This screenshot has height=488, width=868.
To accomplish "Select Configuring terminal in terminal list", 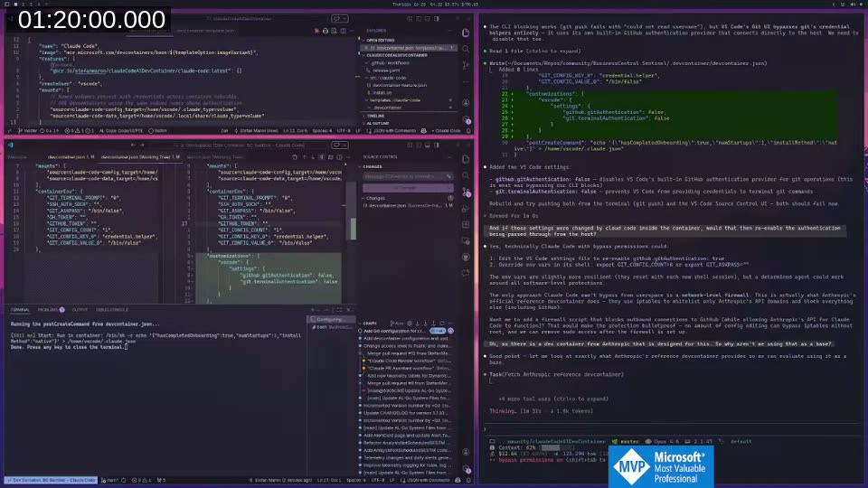I will coord(331,319).
